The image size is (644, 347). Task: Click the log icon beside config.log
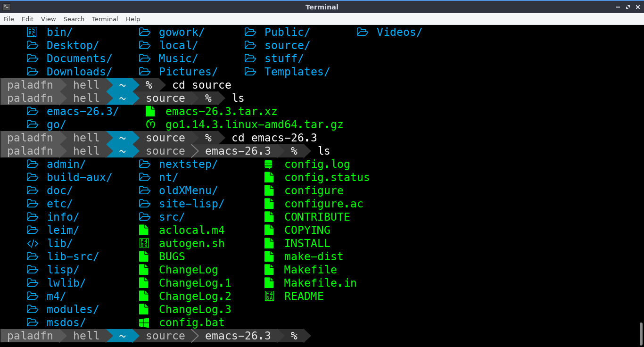pos(269,164)
